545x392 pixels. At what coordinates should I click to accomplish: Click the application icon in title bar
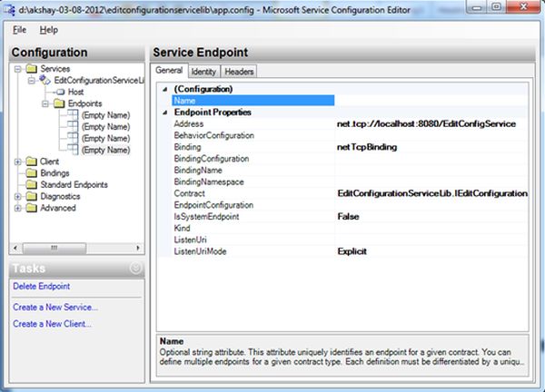9,10
